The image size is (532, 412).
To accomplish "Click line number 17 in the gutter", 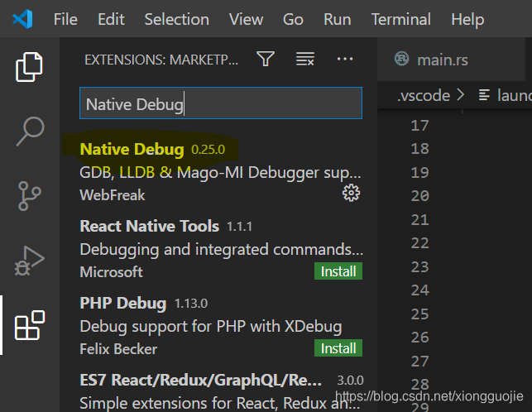I will [x=420, y=126].
